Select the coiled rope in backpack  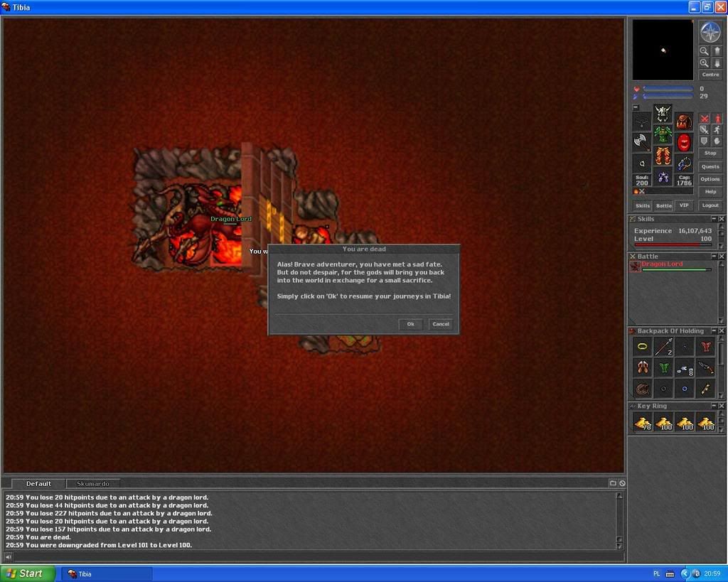click(643, 389)
